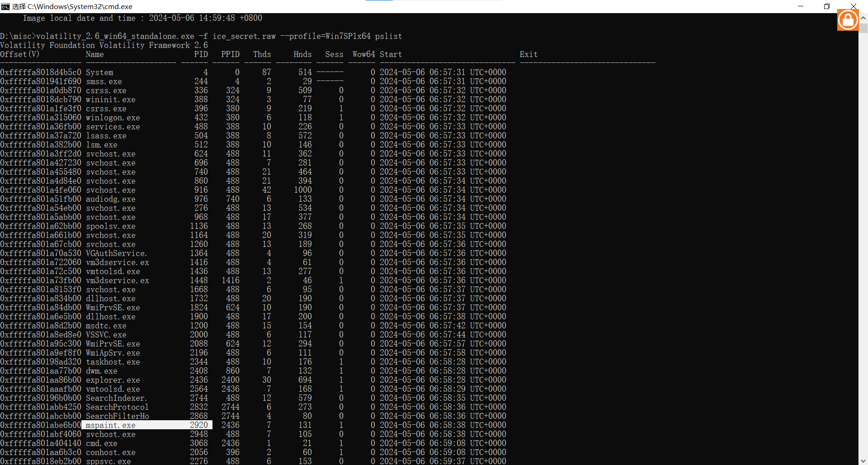This screenshot has width=868, height=465.
Task: Click PID 1824 of first WmiPrvSE.exe row
Action: pyautogui.click(x=199, y=308)
